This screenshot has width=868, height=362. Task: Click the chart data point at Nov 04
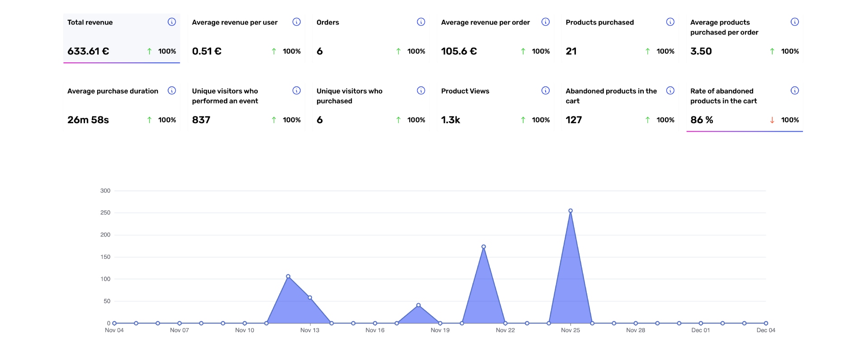[x=114, y=324]
